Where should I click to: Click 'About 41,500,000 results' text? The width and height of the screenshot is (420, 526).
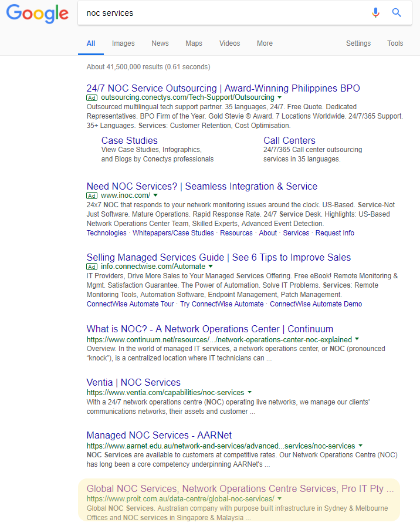coord(148,67)
